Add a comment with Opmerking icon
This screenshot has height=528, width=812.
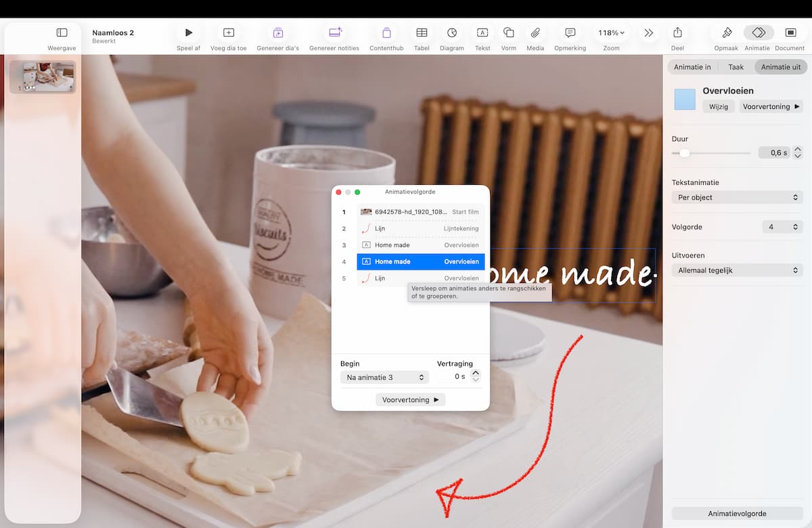click(570, 32)
